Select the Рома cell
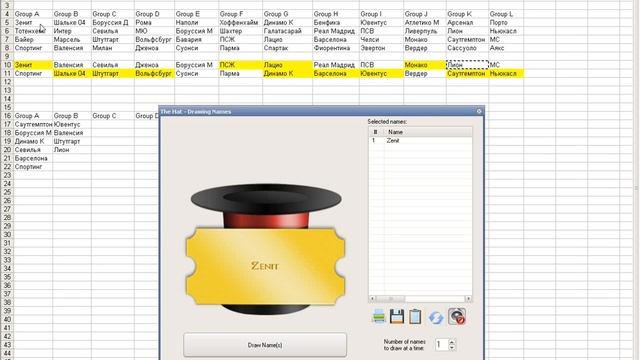640x360 pixels. [154, 22]
